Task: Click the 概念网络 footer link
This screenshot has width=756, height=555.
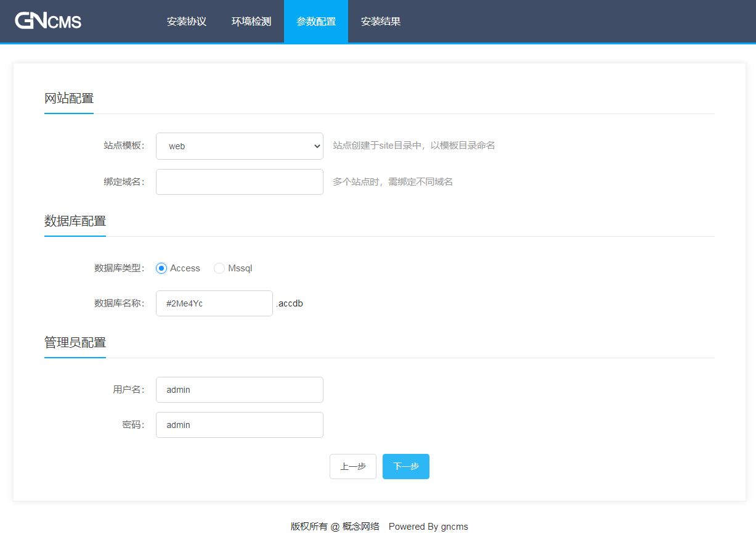Action: click(361, 527)
